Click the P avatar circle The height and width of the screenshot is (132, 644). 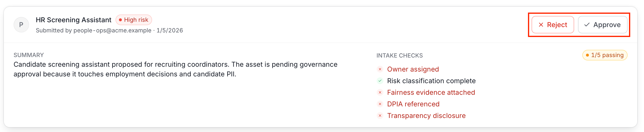[x=21, y=25]
